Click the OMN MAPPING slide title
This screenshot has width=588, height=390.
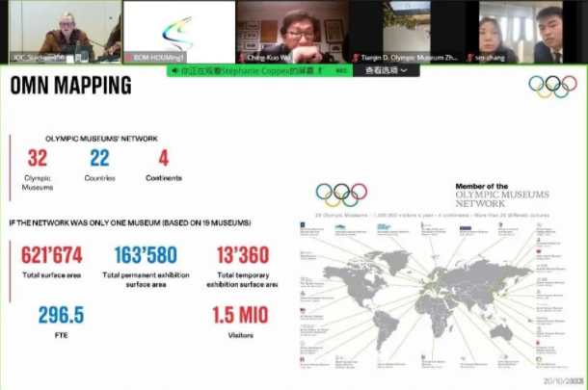pyautogui.click(x=71, y=85)
